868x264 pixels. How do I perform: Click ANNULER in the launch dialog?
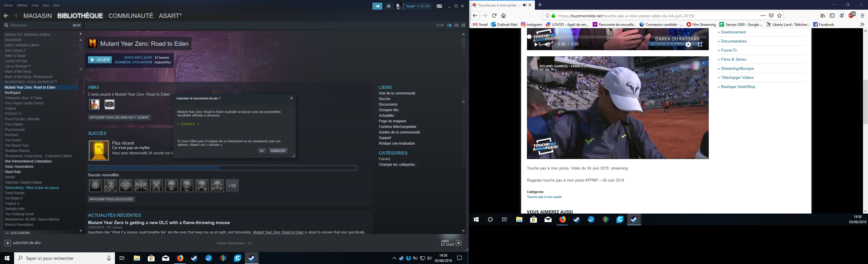(x=278, y=151)
